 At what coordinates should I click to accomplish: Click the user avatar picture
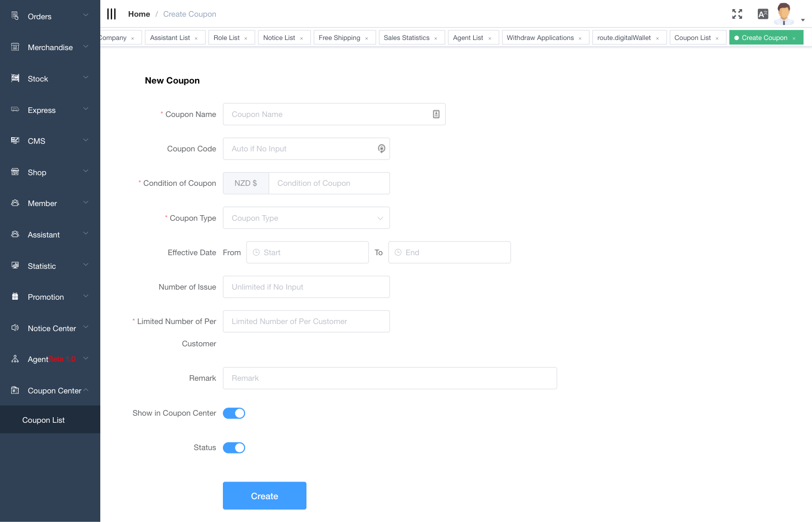pos(784,14)
